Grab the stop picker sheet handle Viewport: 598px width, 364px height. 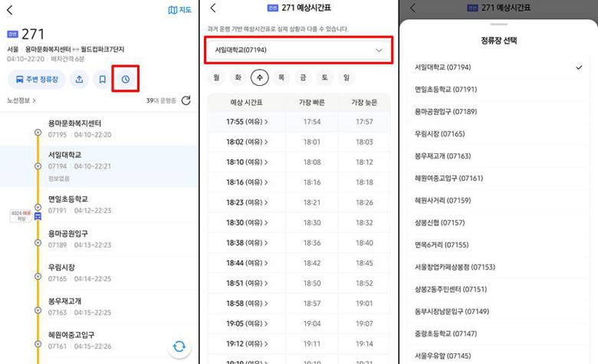(x=499, y=25)
